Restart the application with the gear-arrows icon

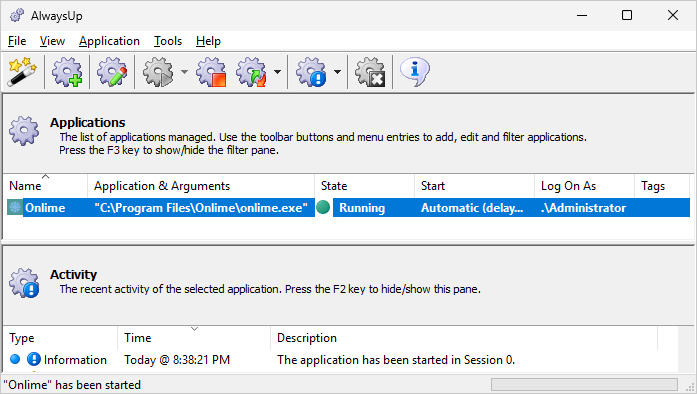[x=252, y=72]
